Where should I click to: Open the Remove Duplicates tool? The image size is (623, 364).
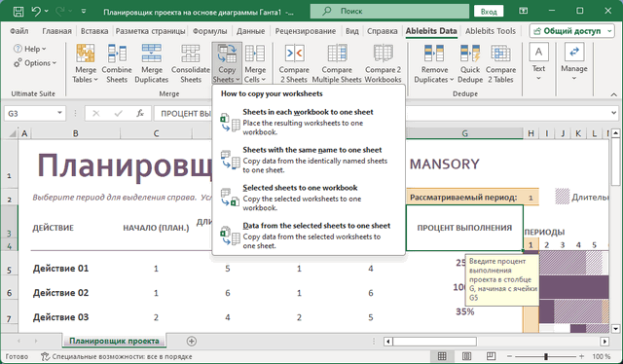(434, 63)
